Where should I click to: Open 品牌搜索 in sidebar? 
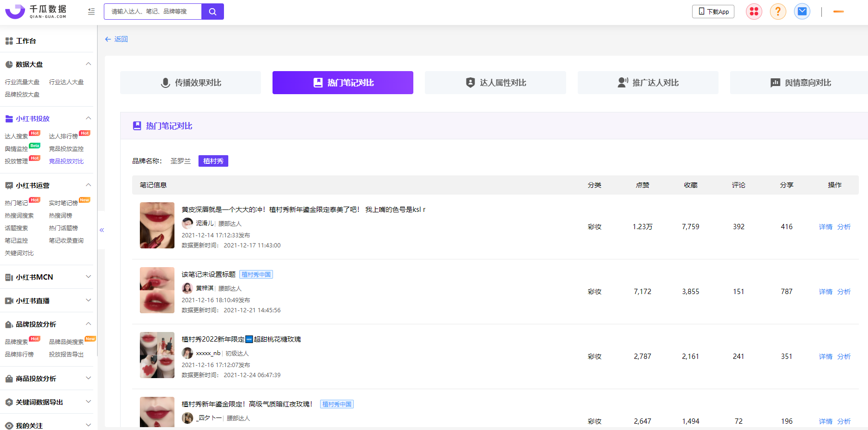pyautogui.click(x=16, y=342)
